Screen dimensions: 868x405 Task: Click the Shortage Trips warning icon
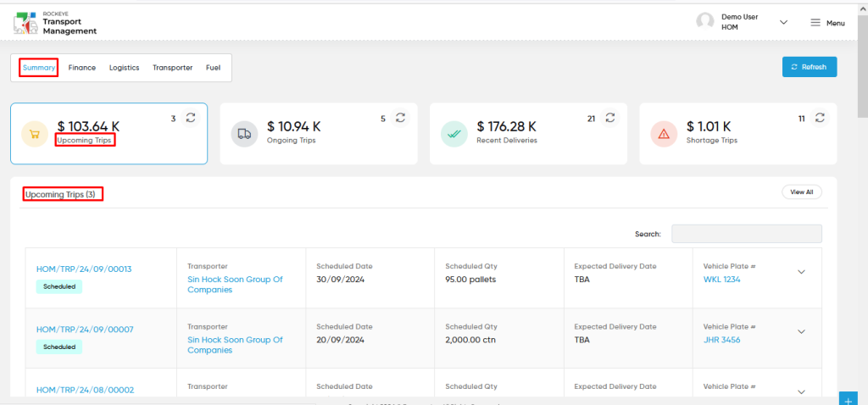coord(665,134)
